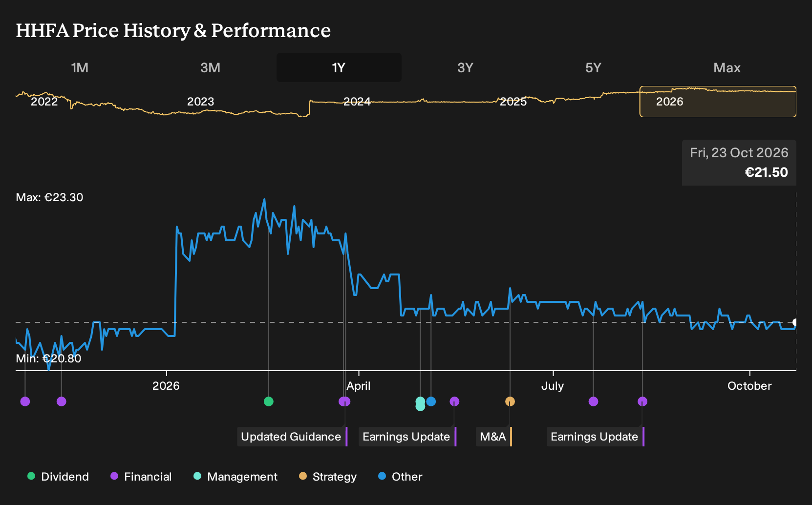Click the Max: €23.30 label
Screen dimensions: 812x505
[49, 197]
